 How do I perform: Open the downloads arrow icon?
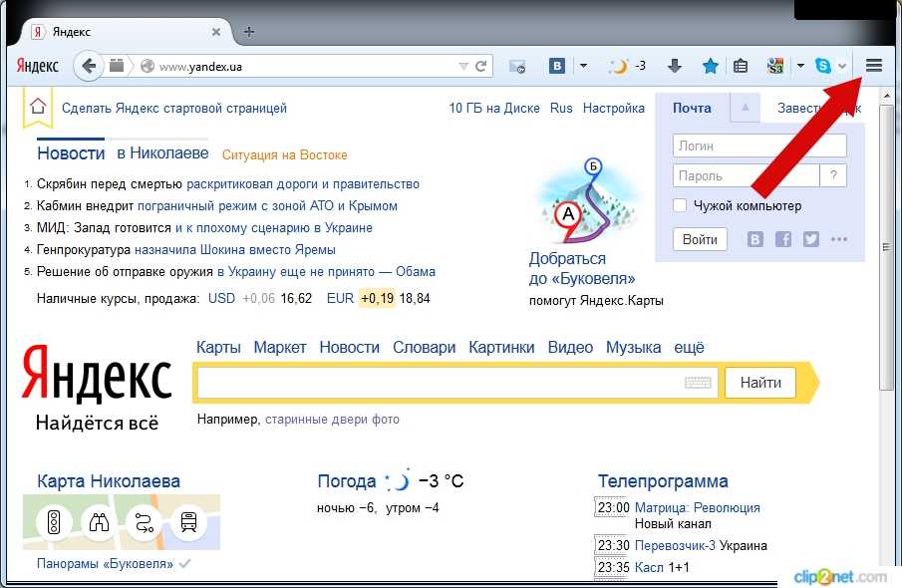675,67
